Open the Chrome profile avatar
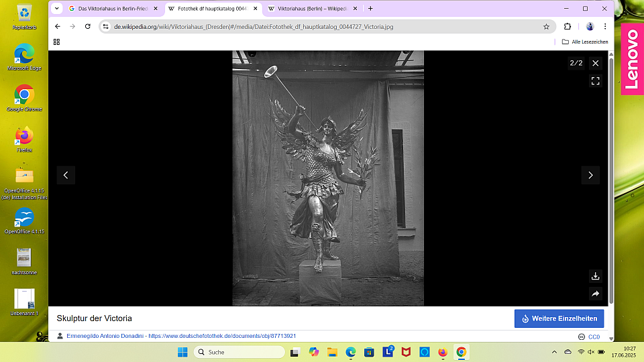The image size is (644, 362). [590, 27]
